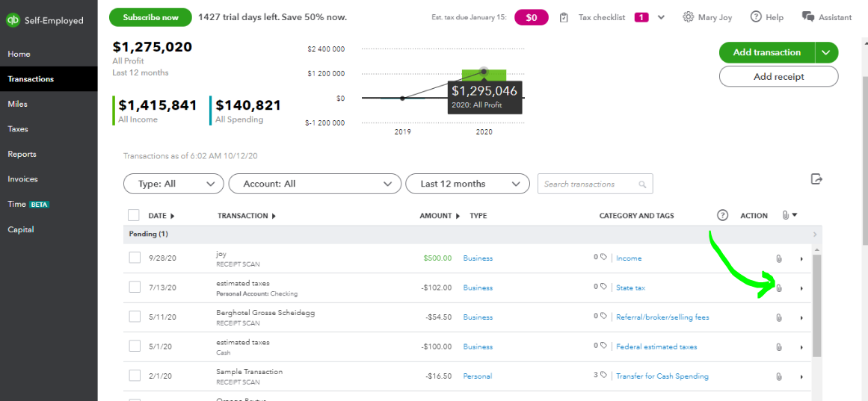Click the attachment icon on the joy row
The height and width of the screenshot is (401, 868).
pos(778,258)
